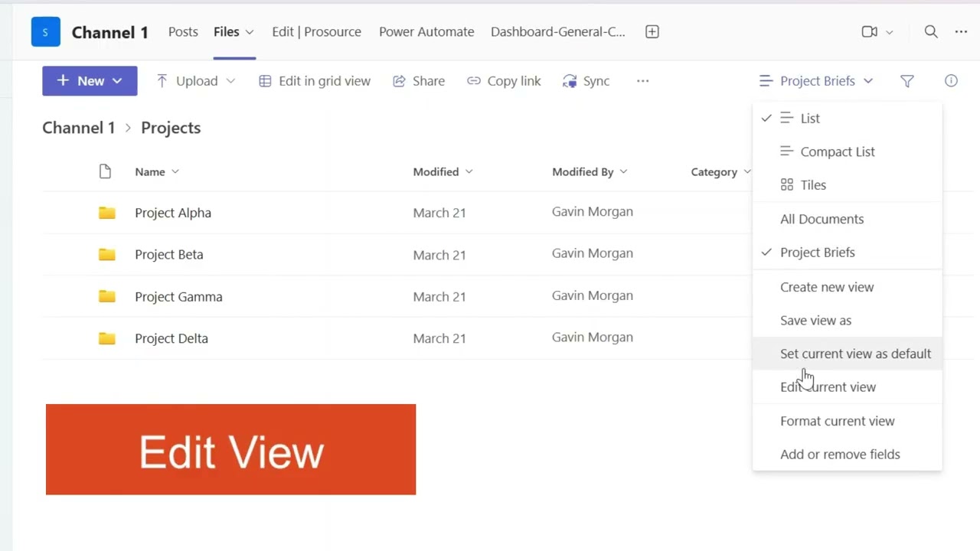This screenshot has height=551, width=980.
Task: Click the Channel 1 title in header
Action: (109, 32)
